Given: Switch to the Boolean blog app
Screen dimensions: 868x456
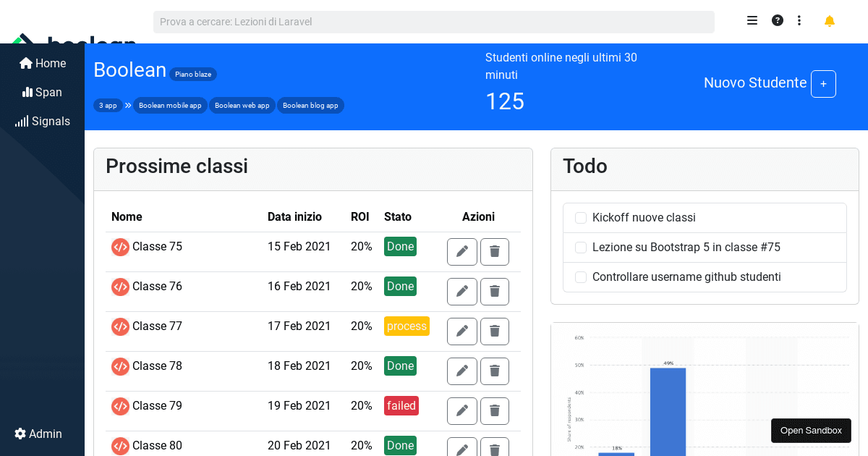Looking at the screenshot, I should (310, 105).
